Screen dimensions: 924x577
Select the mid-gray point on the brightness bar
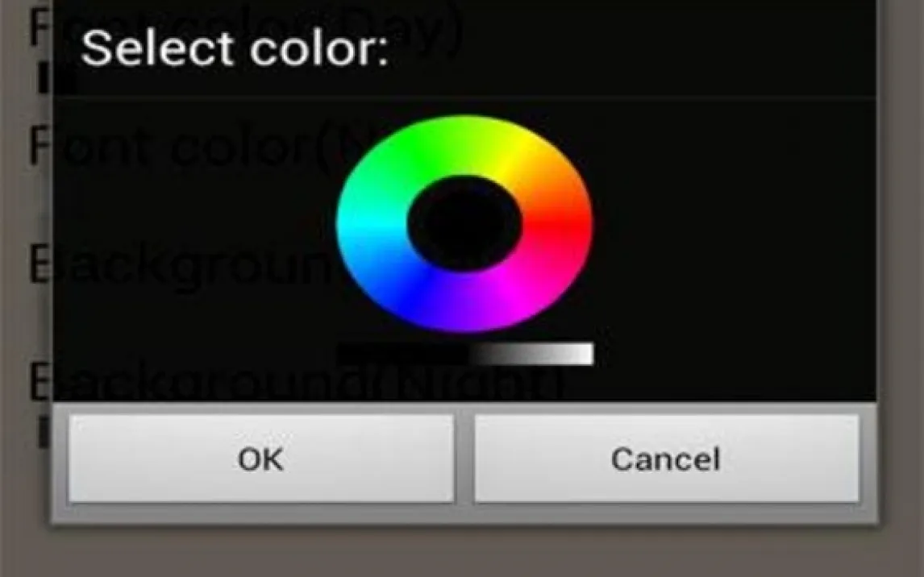(531, 354)
